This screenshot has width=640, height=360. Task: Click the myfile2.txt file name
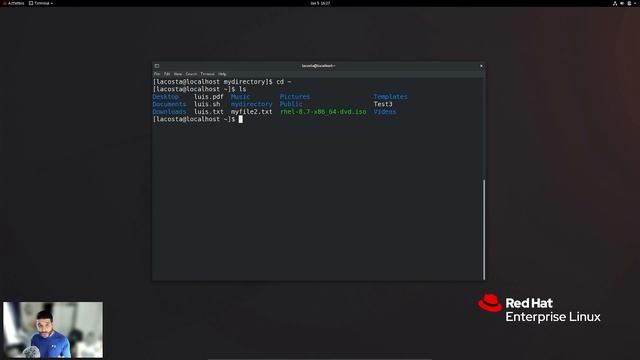(251, 111)
